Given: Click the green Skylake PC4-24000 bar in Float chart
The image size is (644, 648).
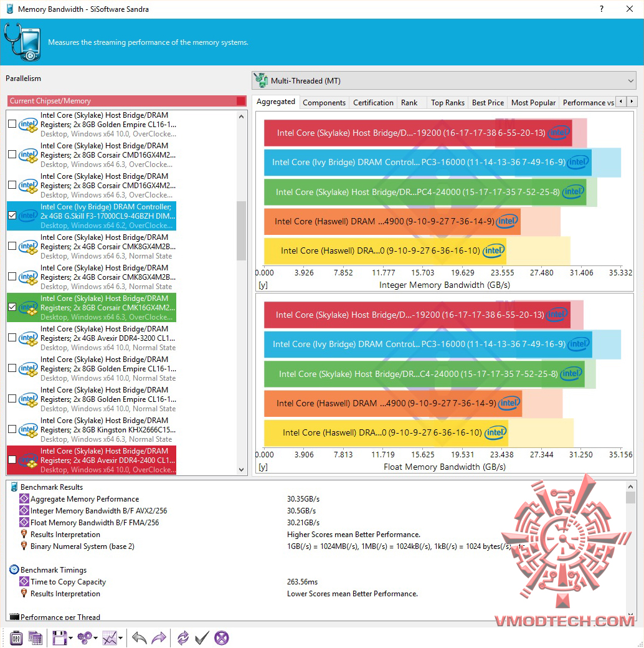Looking at the screenshot, I should coord(424,374).
